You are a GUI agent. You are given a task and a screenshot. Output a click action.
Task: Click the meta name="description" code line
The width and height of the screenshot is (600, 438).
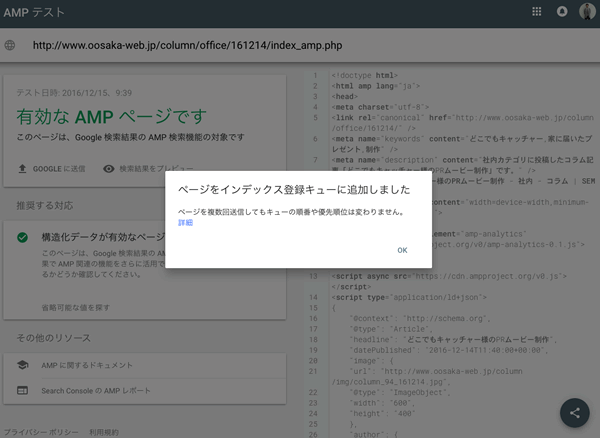click(463, 165)
